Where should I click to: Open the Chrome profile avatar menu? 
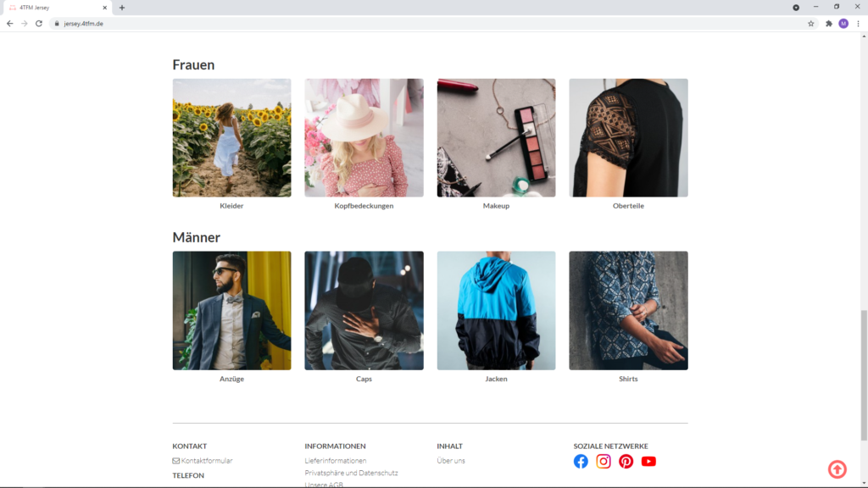[843, 24]
